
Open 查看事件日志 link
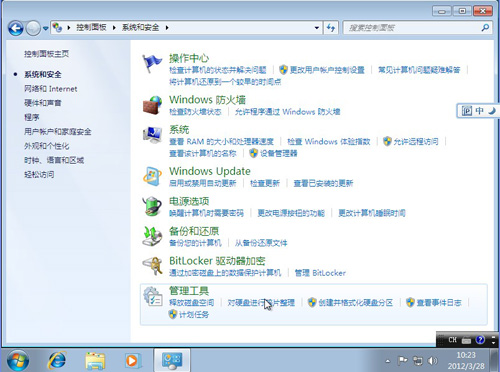439,302
